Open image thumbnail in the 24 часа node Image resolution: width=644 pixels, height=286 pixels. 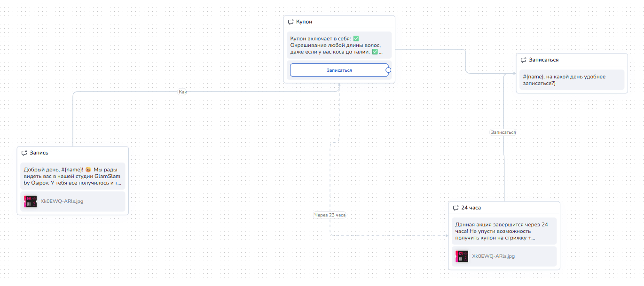tap(462, 256)
